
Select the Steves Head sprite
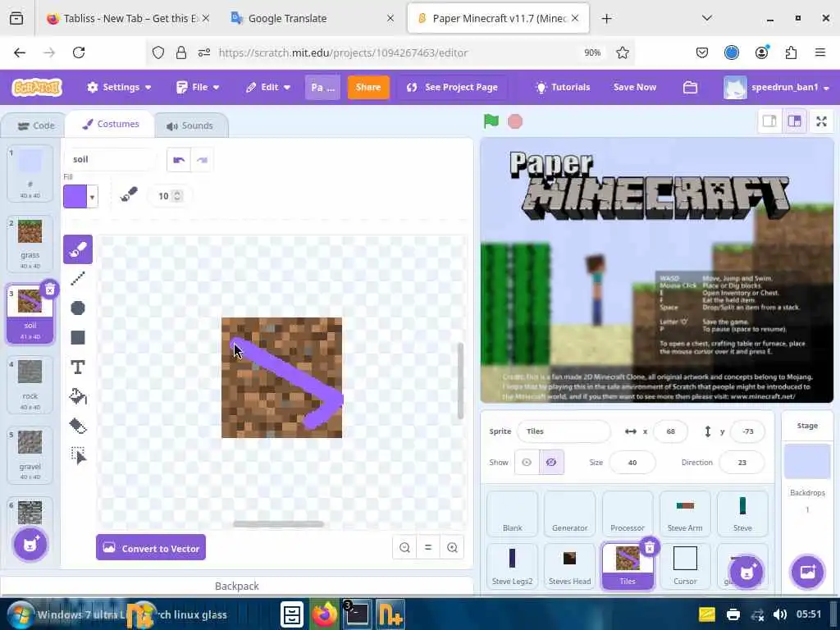pyautogui.click(x=569, y=566)
